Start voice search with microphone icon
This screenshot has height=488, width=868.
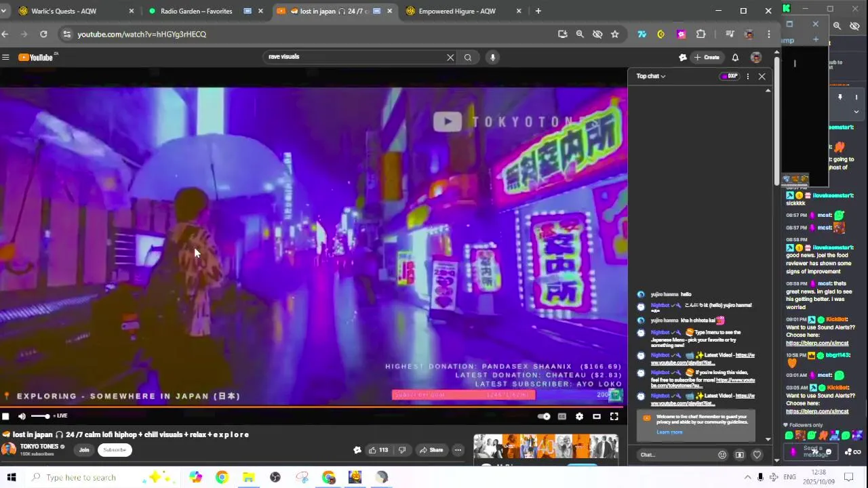[x=493, y=58]
